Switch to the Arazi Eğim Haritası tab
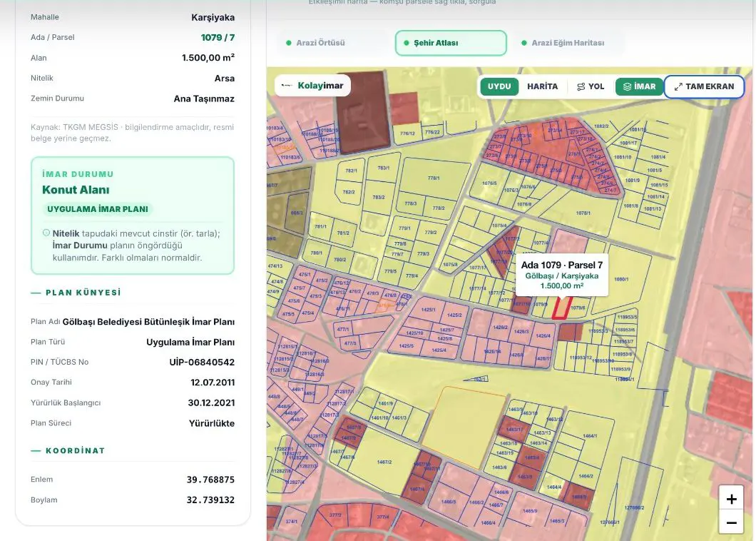The image size is (756, 541). [568, 43]
